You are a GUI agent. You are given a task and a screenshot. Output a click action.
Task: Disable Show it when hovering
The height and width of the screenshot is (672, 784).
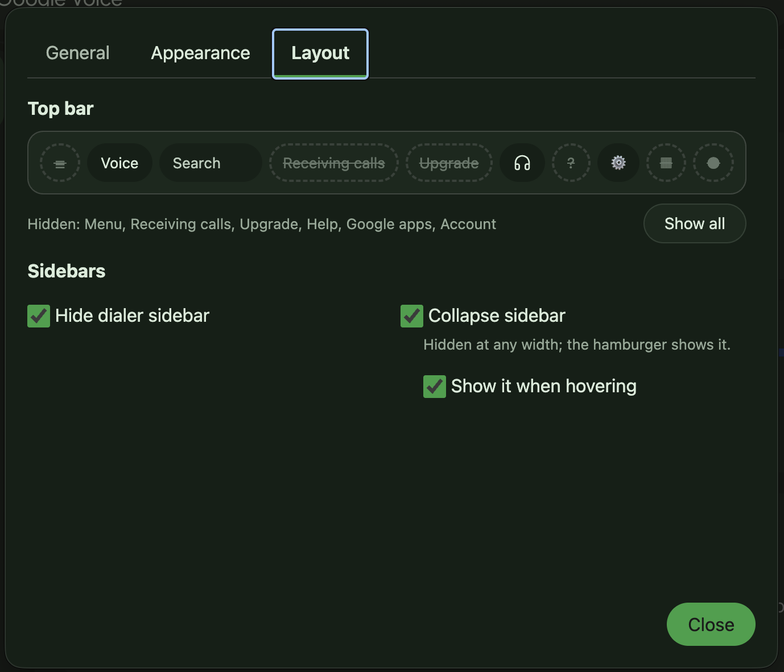pos(435,387)
